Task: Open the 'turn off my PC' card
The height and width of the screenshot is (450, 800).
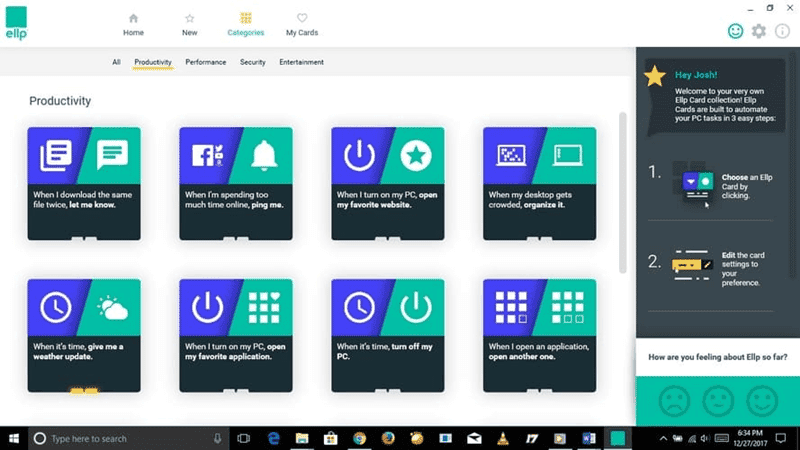Action: coord(388,336)
